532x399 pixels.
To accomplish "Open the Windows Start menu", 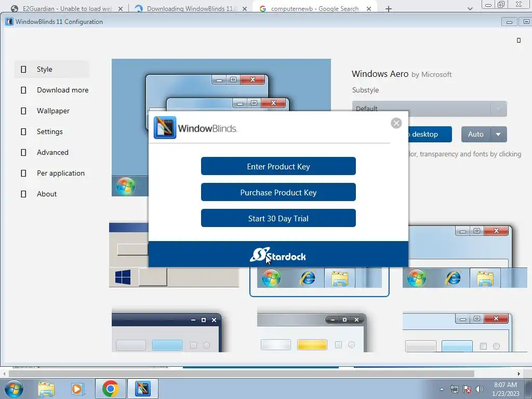I will pos(14,389).
